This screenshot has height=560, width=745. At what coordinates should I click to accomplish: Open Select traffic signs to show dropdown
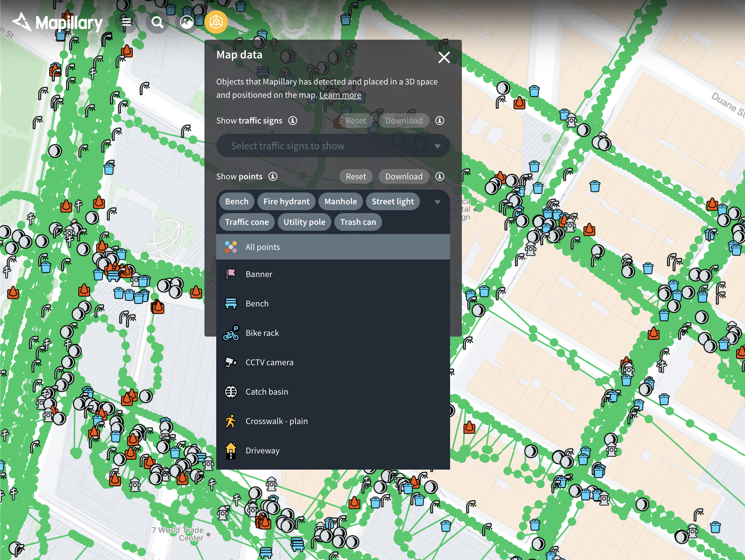point(333,146)
